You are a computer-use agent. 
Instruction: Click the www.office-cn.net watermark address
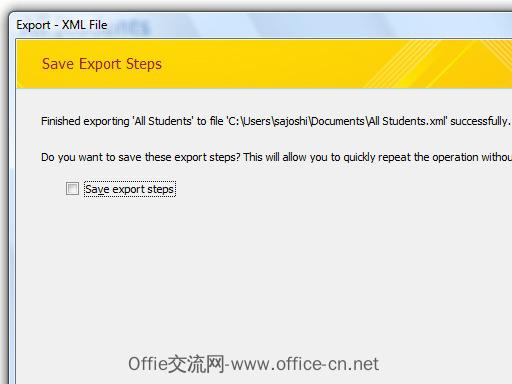[x=305, y=364]
